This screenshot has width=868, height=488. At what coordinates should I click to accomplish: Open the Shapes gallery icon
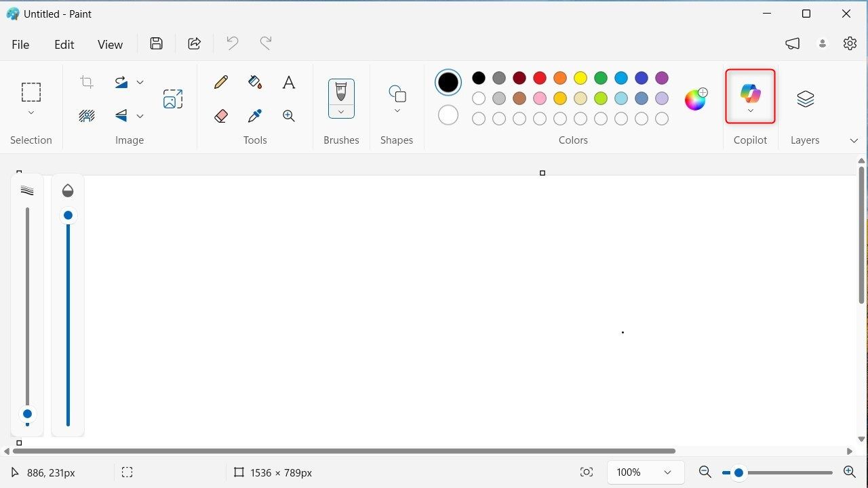point(397,94)
